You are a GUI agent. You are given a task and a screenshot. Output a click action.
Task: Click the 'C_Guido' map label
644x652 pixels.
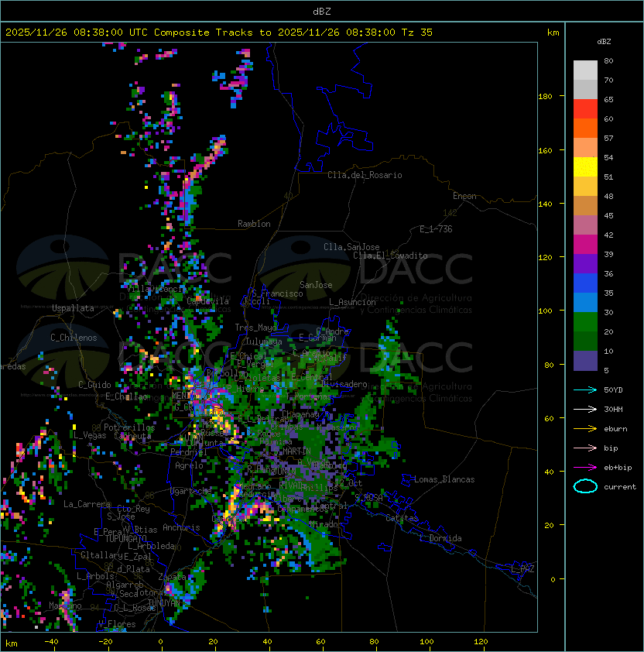(94, 385)
